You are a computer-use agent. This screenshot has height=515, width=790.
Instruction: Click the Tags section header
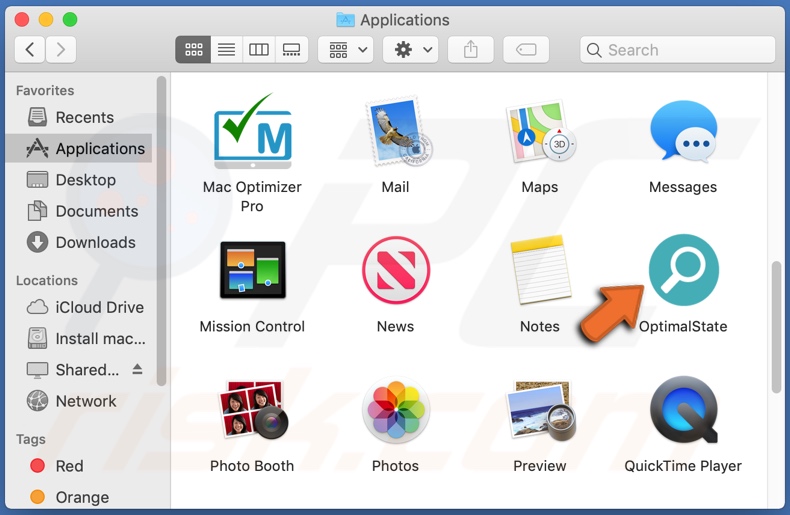coord(31,439)
